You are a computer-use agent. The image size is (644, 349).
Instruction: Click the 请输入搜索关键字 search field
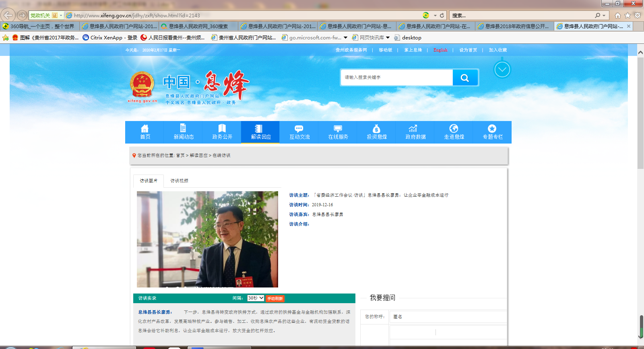396,78
